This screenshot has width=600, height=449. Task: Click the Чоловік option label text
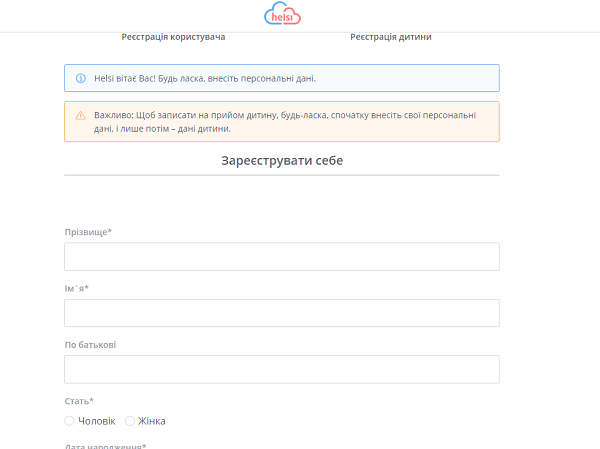(x=97, y=421)
